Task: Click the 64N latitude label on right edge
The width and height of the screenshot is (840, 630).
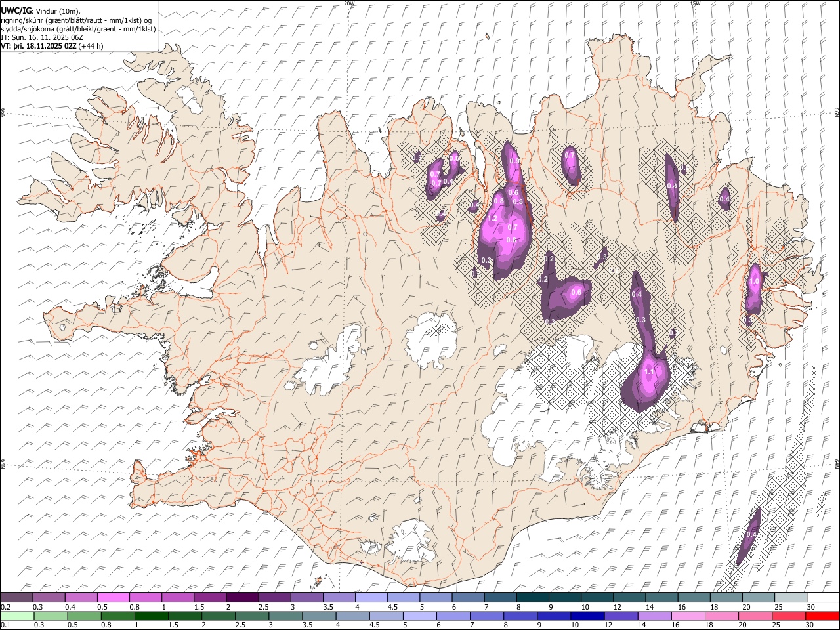Action: [837, 463]
